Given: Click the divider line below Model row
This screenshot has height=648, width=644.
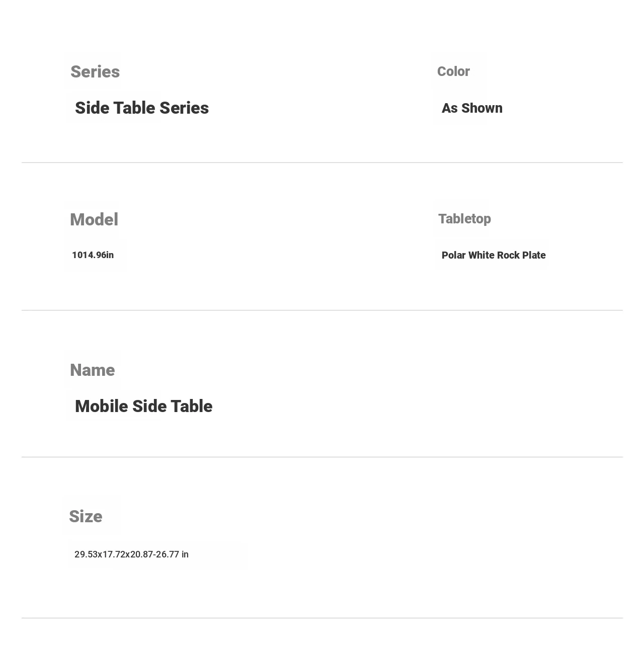Looking at the screenshot, I should [322, 310].
